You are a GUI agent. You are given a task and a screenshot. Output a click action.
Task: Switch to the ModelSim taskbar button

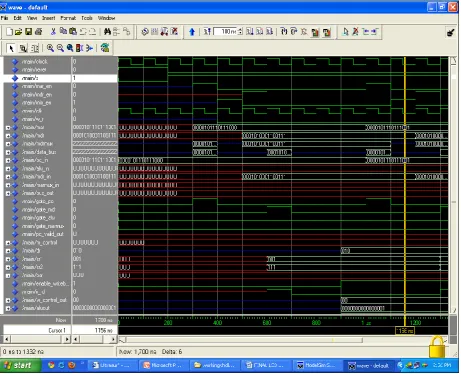pos(316,366)
